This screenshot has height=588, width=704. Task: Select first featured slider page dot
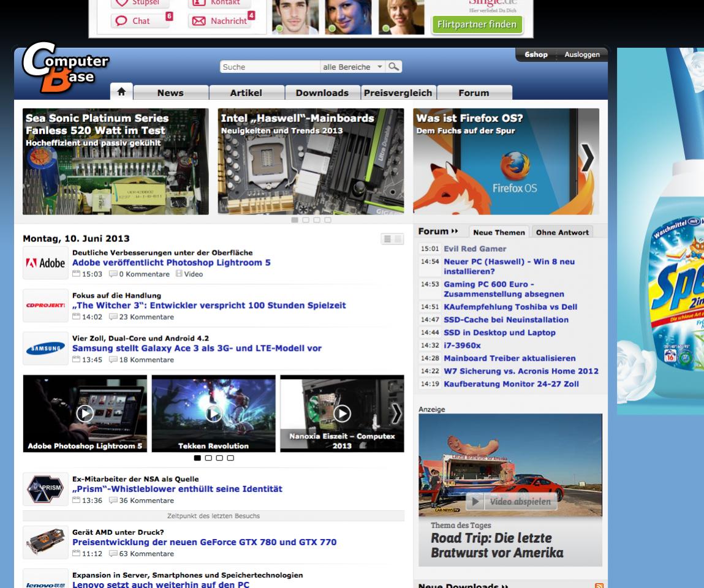[295, 220]
